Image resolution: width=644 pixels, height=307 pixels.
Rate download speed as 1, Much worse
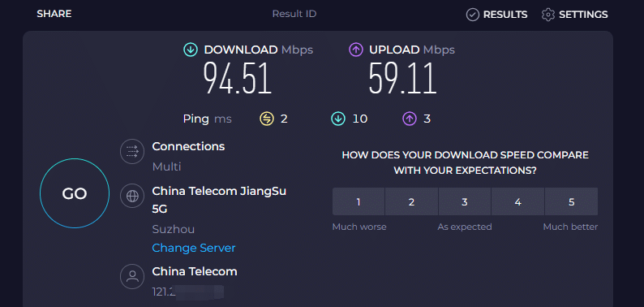point(358,201)
